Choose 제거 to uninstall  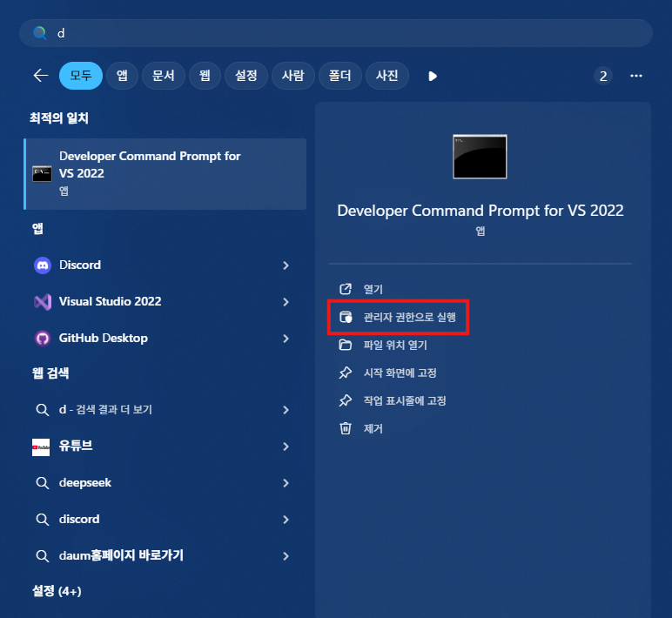373,428
